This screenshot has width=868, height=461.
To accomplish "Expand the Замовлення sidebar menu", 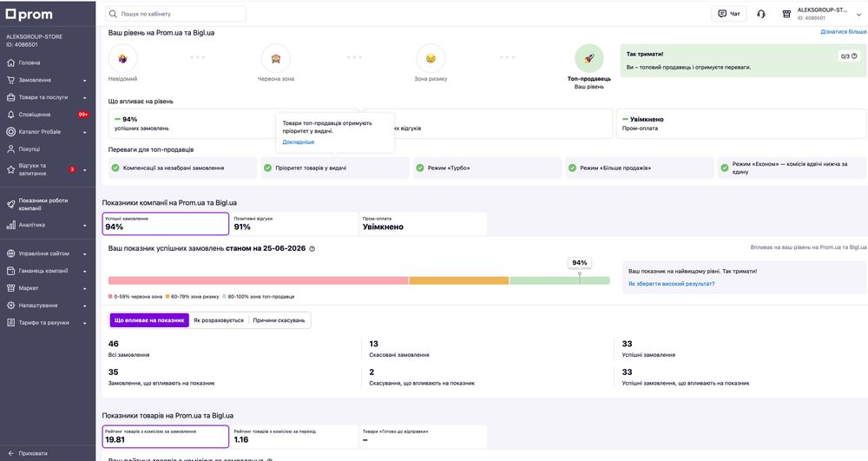I will point(48,80).
